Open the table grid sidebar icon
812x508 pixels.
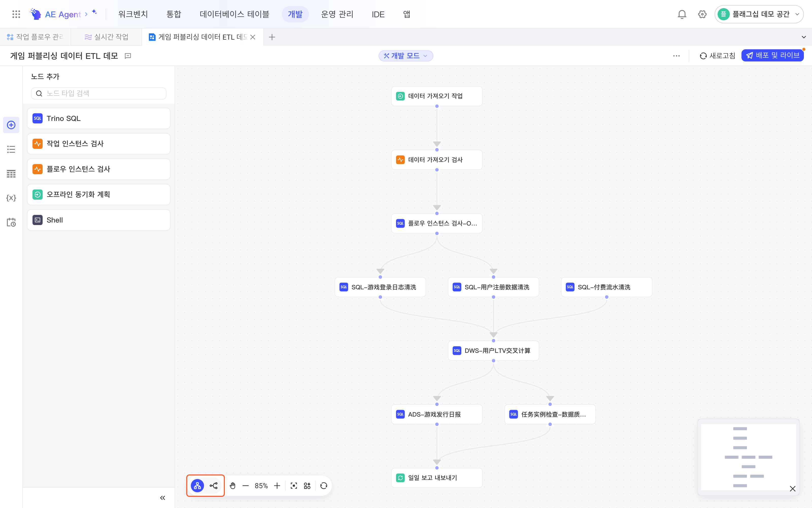pyautogui.click(x=11, y=173)
